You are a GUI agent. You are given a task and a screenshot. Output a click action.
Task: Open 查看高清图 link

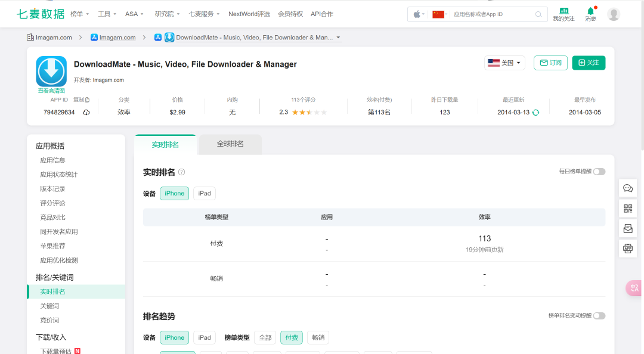51,91
